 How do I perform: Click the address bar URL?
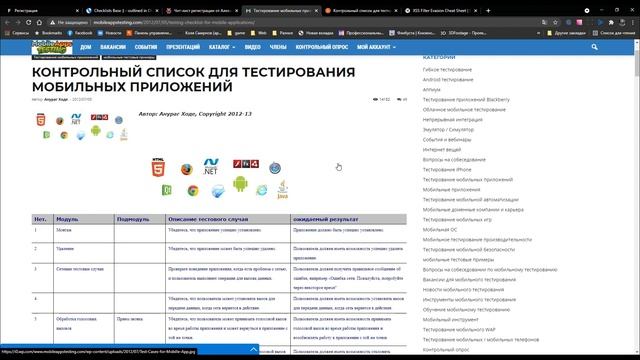174,22
